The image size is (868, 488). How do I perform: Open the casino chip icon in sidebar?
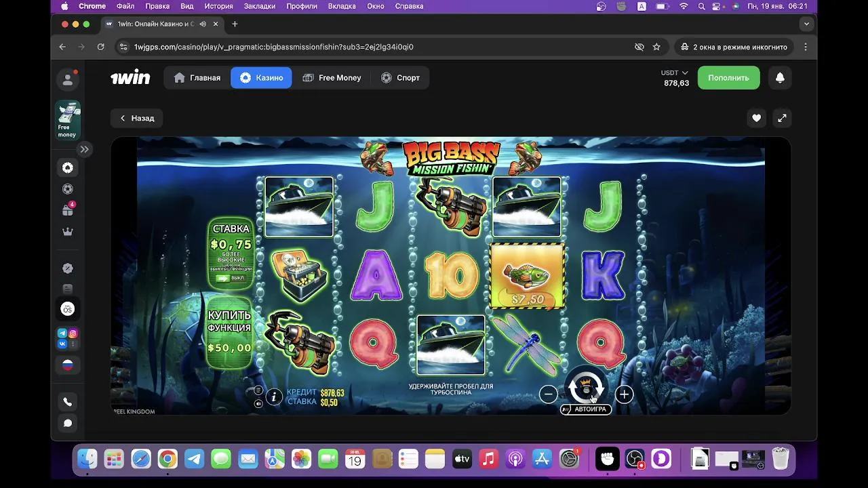coord(68,167)
